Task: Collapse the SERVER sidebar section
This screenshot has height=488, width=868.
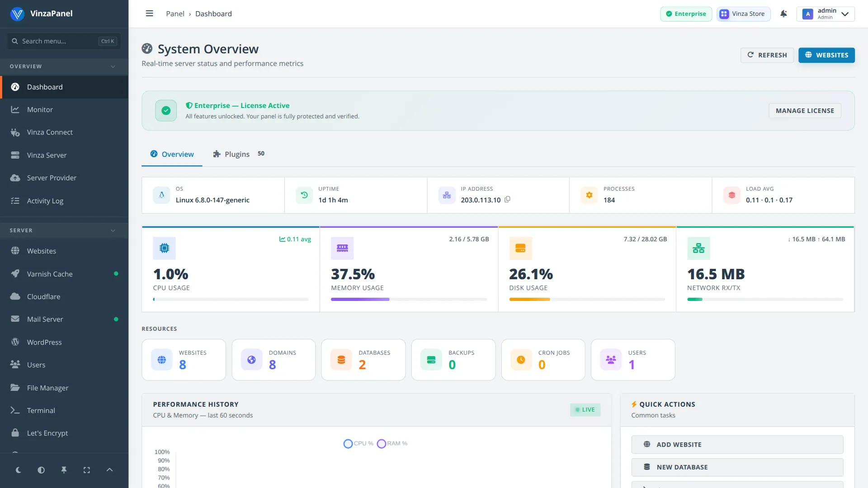Action: point(64,230)
